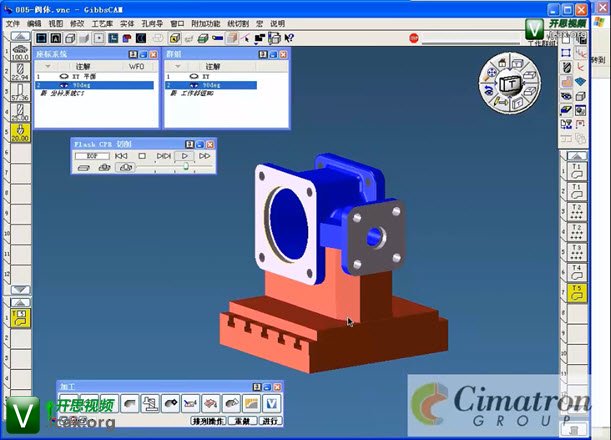Toggle the pin on Flash CPR panel
Screen dimensions: 611x440
pyautogui.click(x=189, y=145)
